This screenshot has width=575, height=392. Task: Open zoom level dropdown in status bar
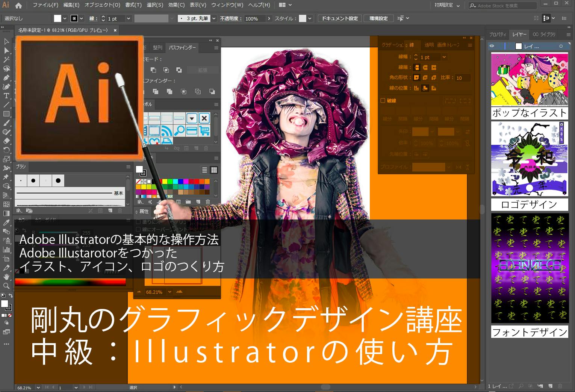(38, 387)
